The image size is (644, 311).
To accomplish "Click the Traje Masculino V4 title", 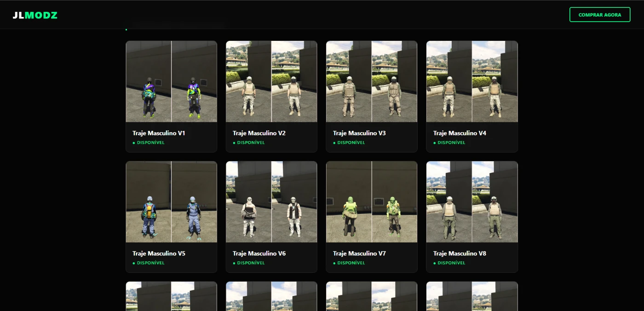I will pos(460,133).
